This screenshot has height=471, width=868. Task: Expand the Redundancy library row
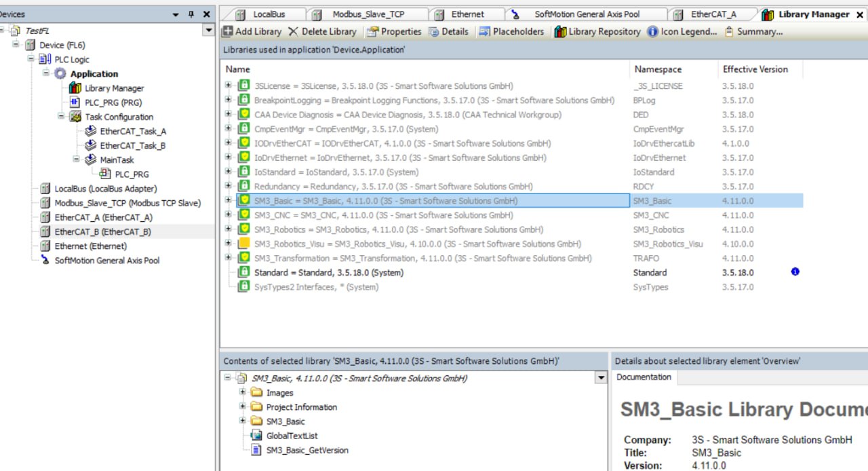coord(229,187)
